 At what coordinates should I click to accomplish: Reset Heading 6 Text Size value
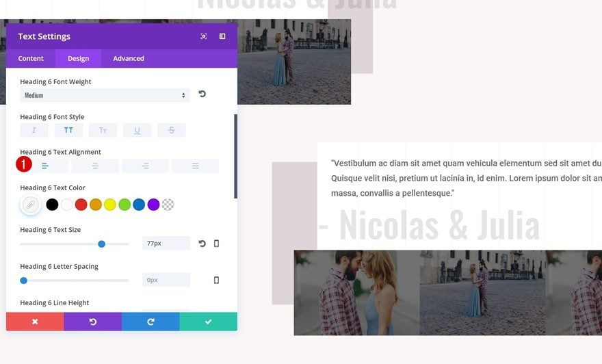click(x=202, y=244)
